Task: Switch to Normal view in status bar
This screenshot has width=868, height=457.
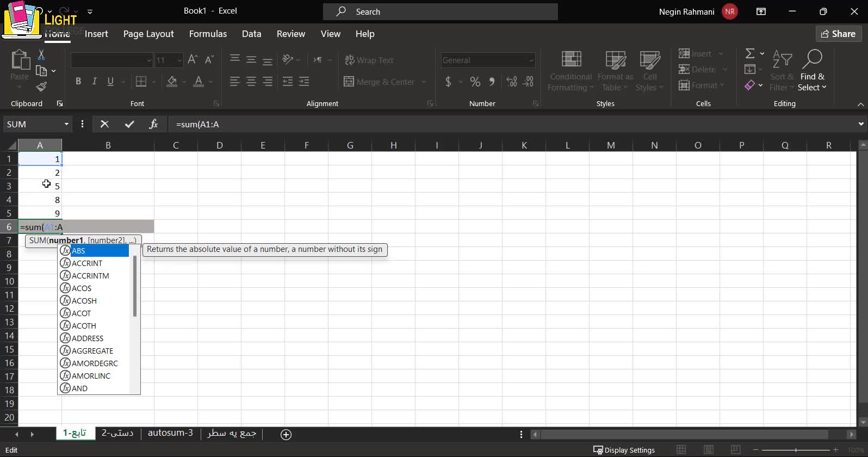Action: (x=681, y=450)
